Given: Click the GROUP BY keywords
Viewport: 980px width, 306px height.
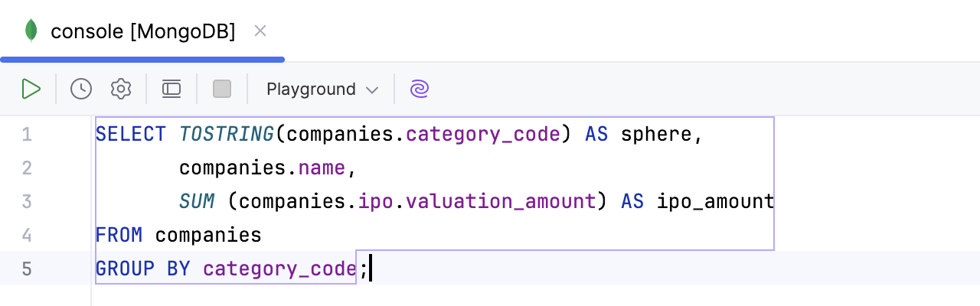Looking at the screenshot, I should (143, 269).
